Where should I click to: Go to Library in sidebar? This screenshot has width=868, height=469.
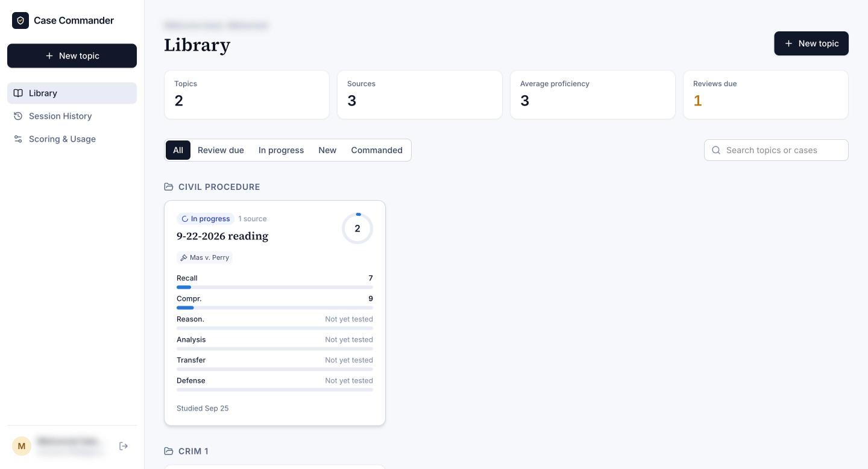[x=72, y=93]
